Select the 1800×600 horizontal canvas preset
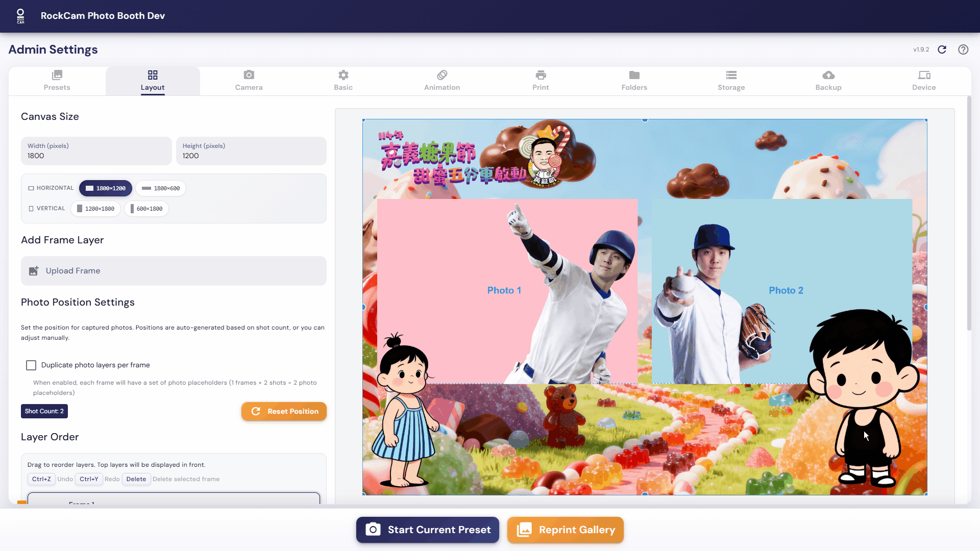Viewport: 980px width, 551px height. pyautogui.click(x=161, y=188)
